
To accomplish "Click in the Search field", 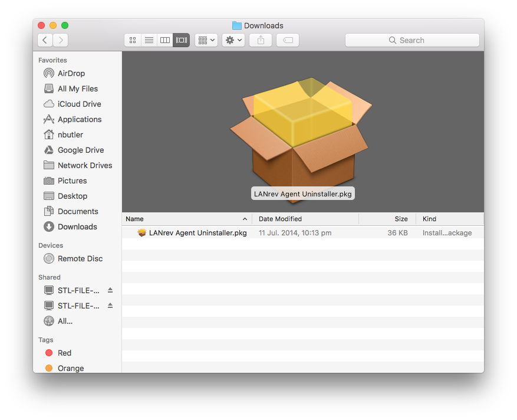I will tap(412, 40).
